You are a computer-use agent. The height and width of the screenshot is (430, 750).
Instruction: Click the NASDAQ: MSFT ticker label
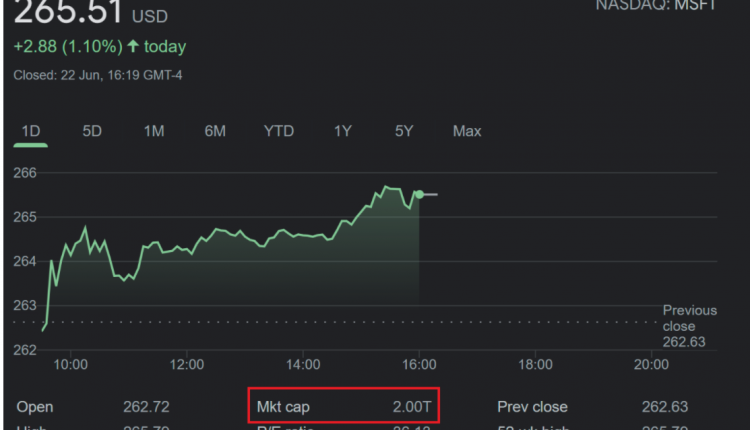pyautogui.click(x=656, y=5)
